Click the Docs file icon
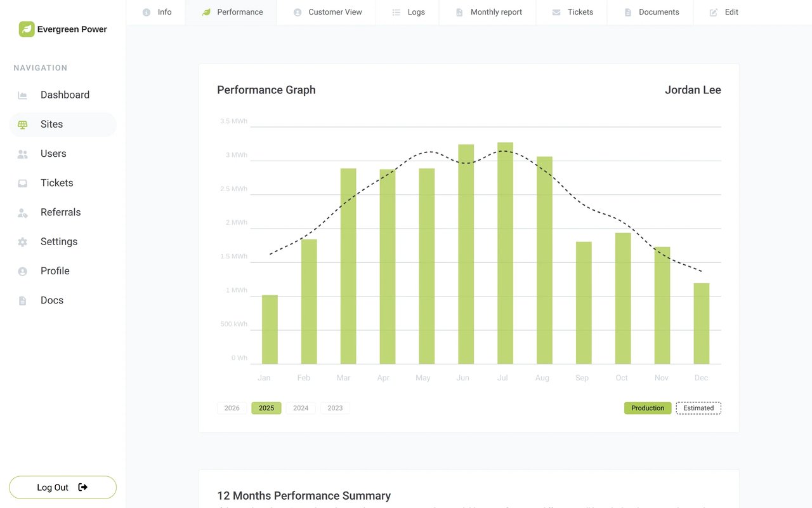This screenshot has width=812, height=508. pos(23,300)
